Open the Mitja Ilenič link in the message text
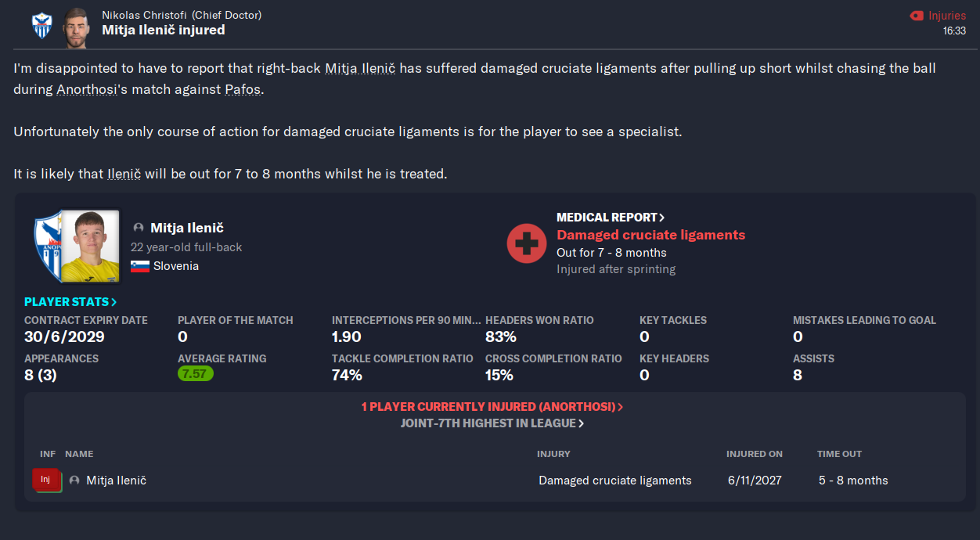This screenshot has height=540, width=980. pyautogui.click(x=360, y=69)
